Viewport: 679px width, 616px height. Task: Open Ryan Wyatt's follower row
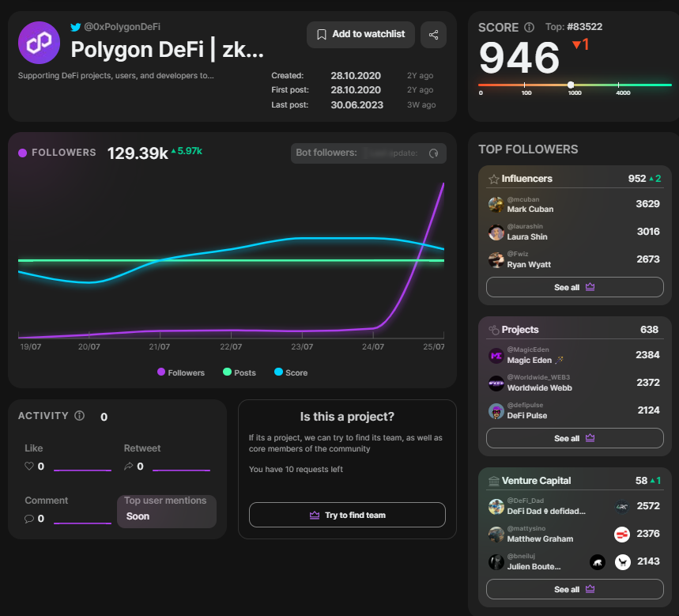coord(575,259)
